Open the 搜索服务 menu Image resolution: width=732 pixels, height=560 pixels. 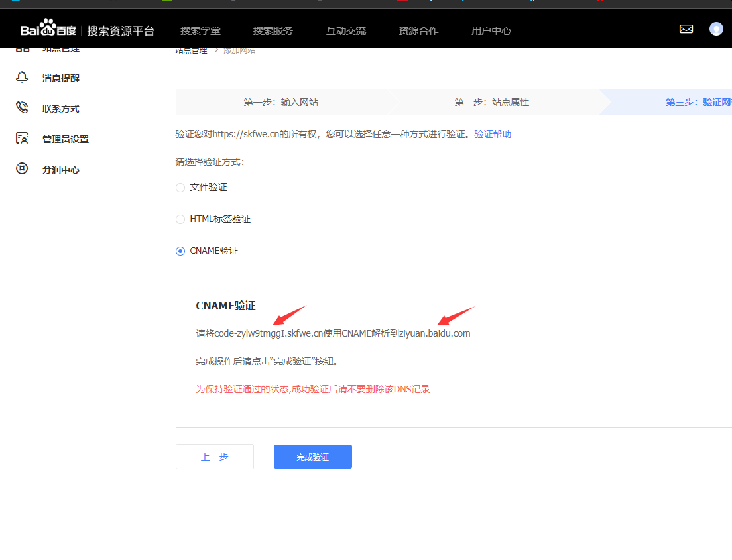(273, 31)
